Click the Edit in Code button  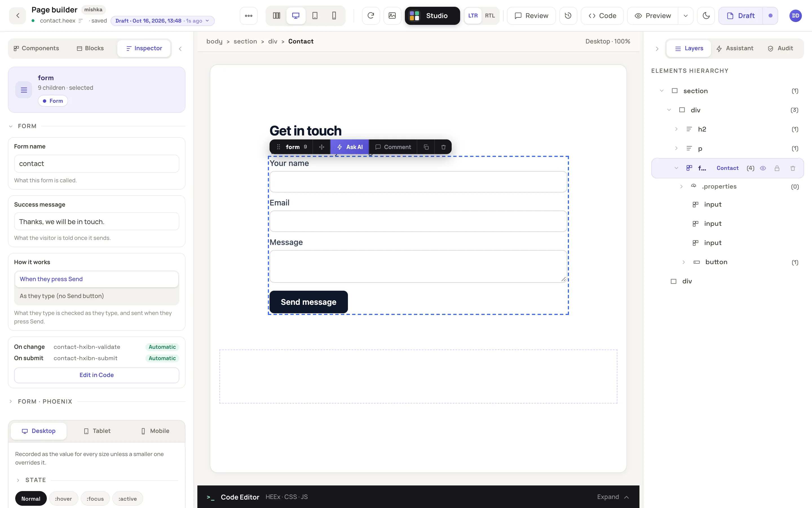coord(97,375)
